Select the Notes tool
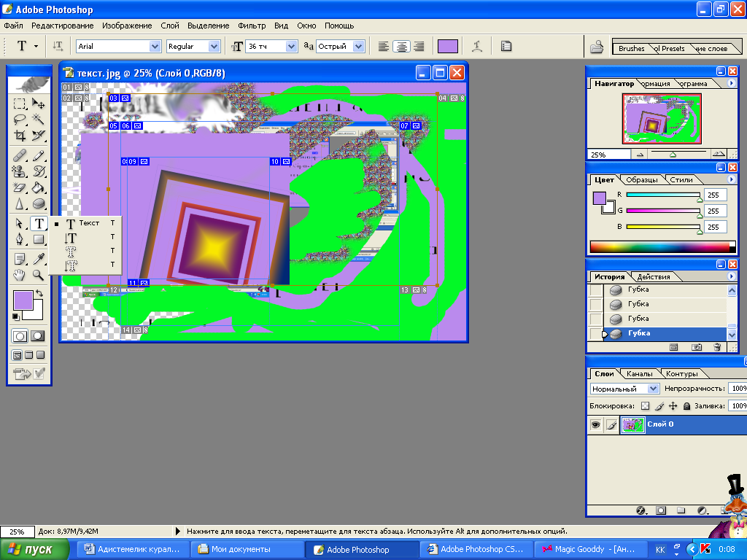The width and height of the screenshot is (747, 560). coord(20,259)
